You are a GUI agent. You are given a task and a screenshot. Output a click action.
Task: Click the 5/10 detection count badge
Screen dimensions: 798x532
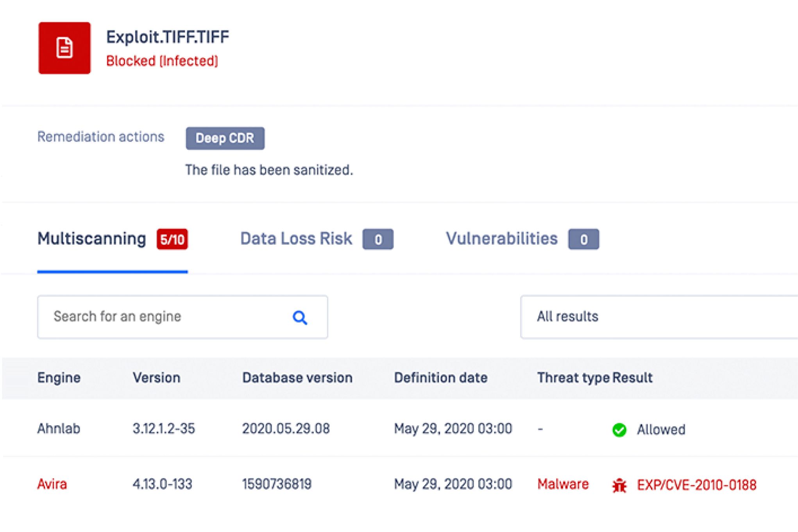click(x=172, y=239)
